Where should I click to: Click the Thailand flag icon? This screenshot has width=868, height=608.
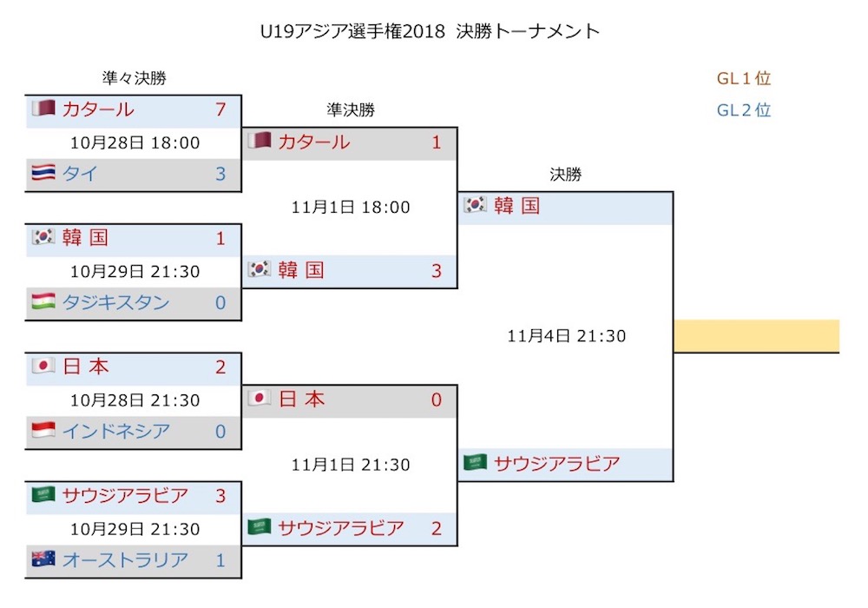43,173
